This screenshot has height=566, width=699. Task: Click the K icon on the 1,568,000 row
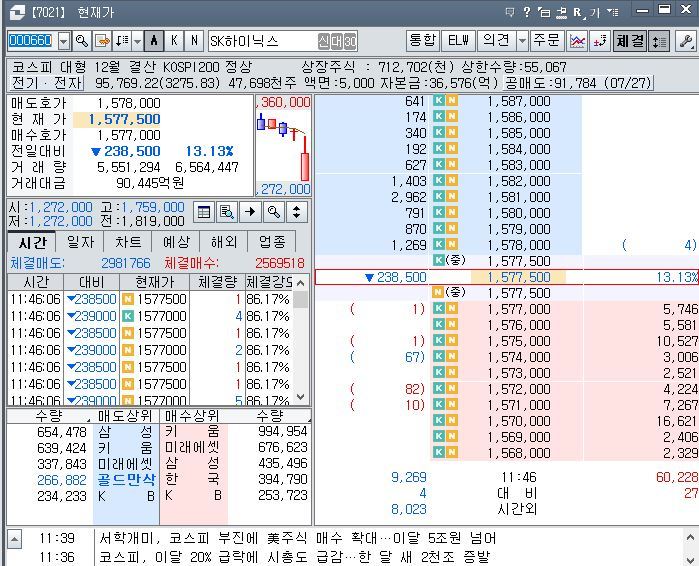pos(439,452)
